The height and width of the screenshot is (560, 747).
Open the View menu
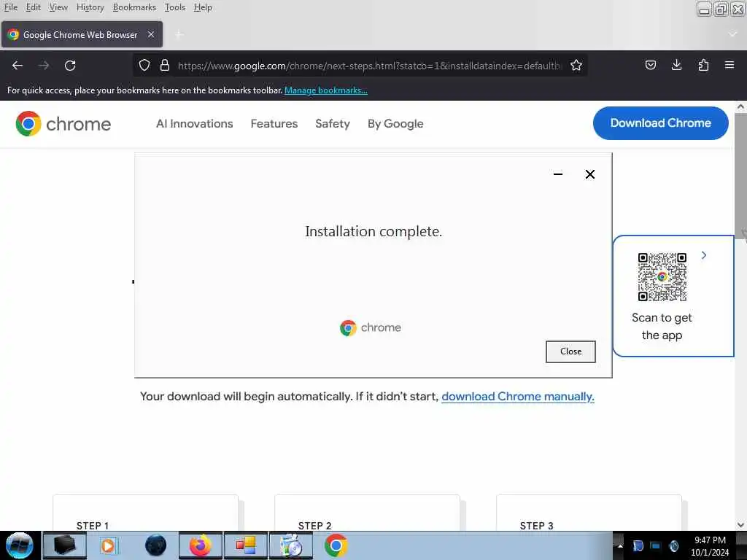58,7
